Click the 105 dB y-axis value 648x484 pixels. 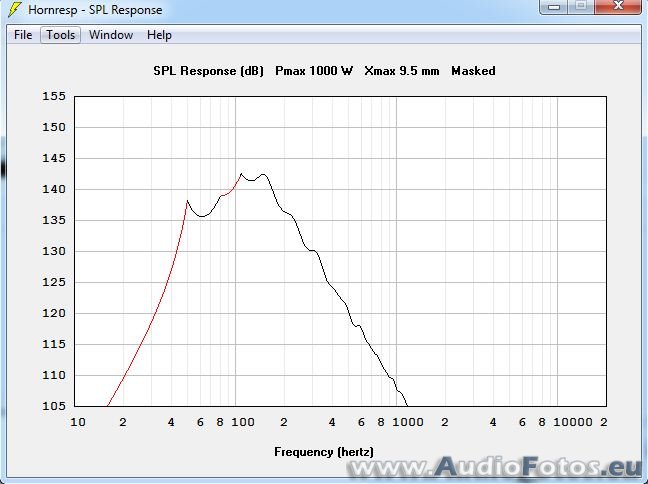[54, 406]
